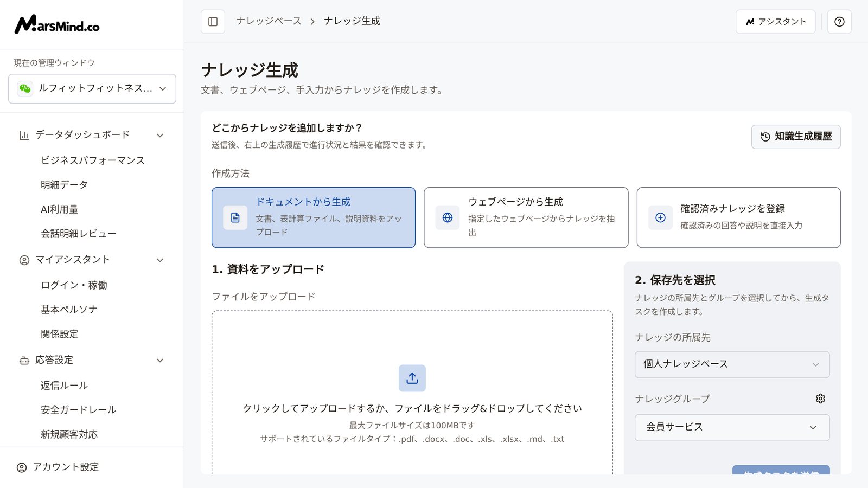868x488 pixels.
Task: Click the document icon in ドキュメントから生成 card
Action: pos(235,217)
